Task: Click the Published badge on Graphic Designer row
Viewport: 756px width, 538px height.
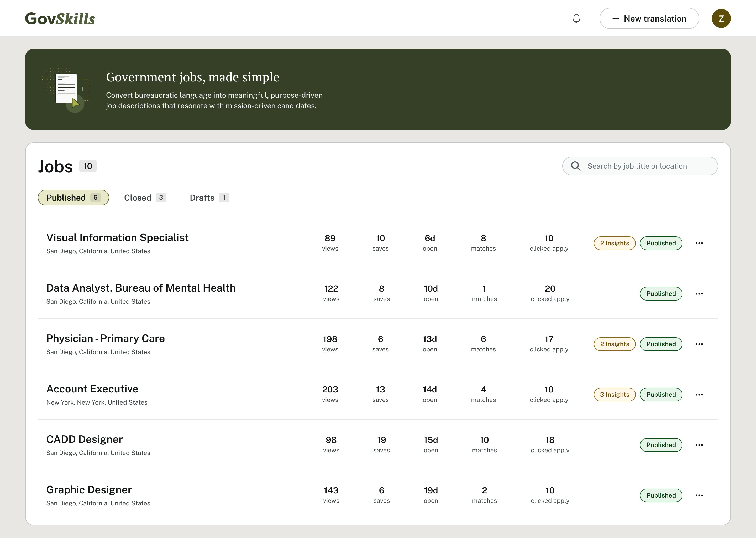Action: 661,495
